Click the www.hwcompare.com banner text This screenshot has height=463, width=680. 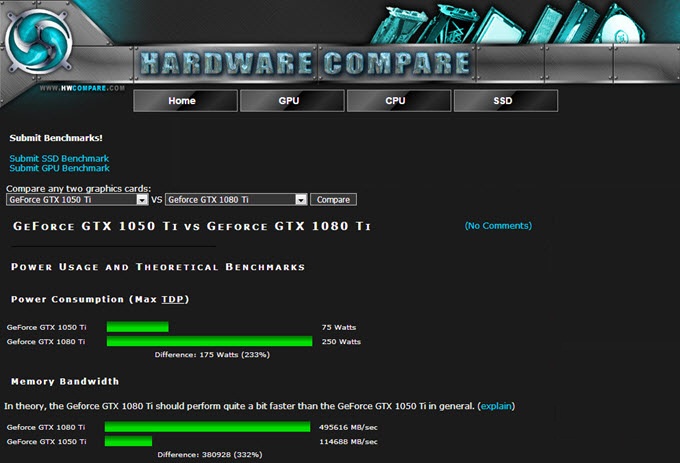coord(82,88)
